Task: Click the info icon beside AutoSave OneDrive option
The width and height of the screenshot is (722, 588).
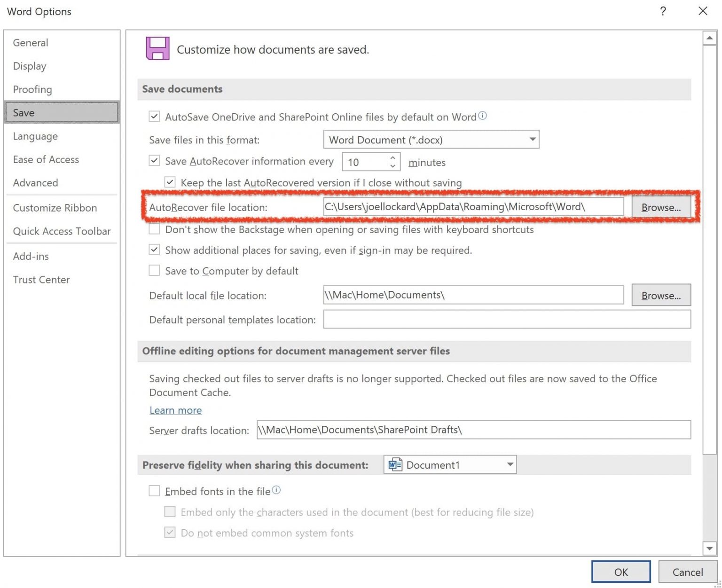Action: click(482, 115)
